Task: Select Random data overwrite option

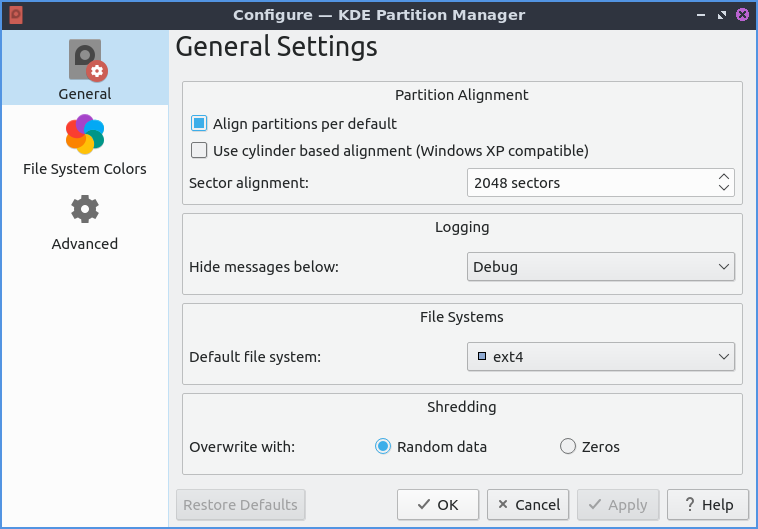Action: (383, 447)
